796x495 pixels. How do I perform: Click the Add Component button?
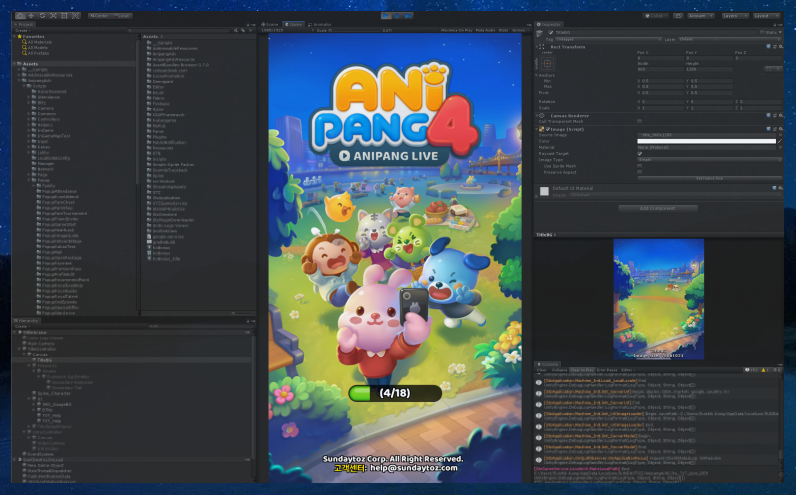(x=658, y=208)
